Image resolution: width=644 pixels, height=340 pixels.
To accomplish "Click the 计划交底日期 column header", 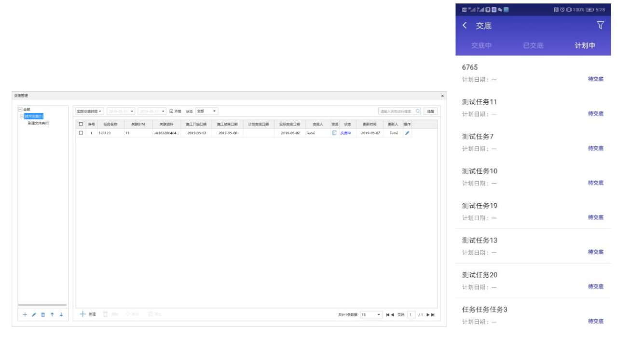I will point(259,124).
